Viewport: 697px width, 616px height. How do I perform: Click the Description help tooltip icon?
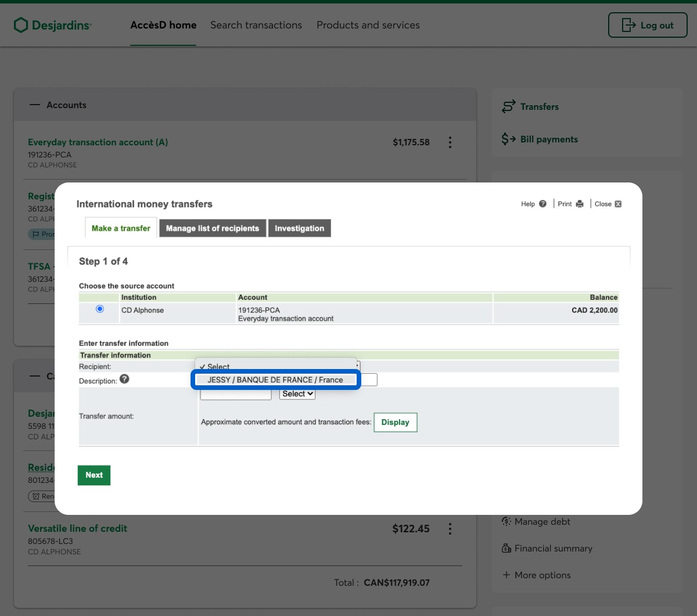point(124,379)
